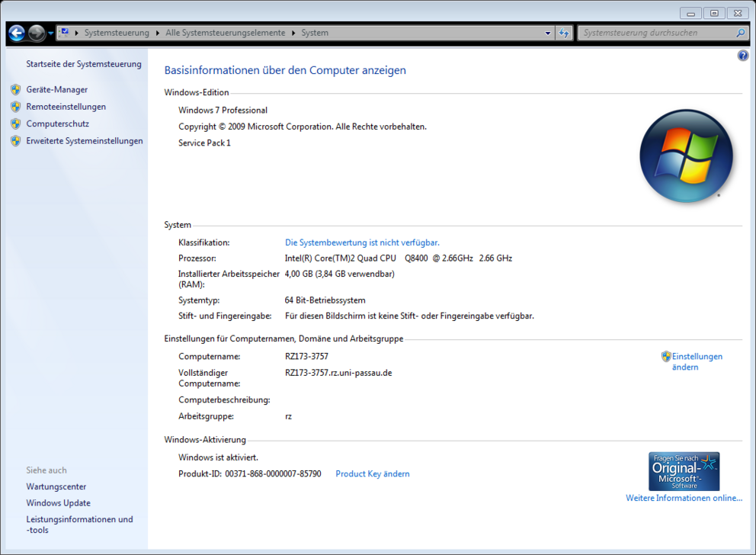Click the forward navigation arrow button
Viewport: 756px width, 555px height.
[x=37, y=34]
